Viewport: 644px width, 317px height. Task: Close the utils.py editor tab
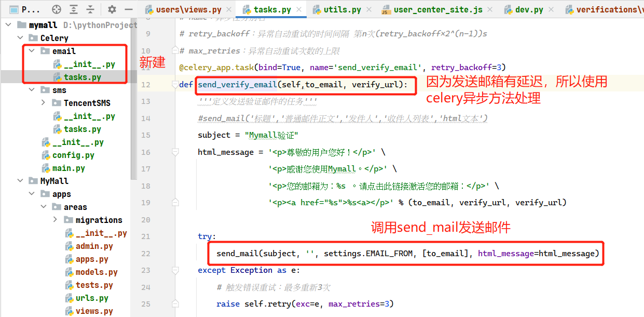(368, 9)
